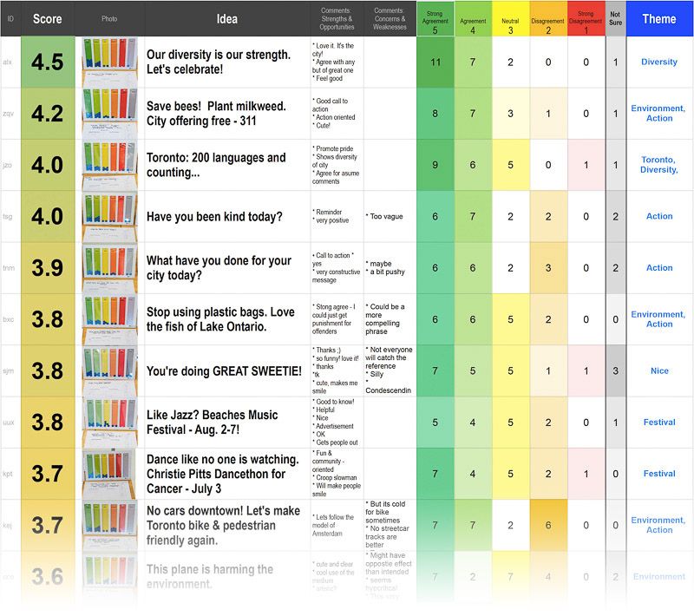Select the blue Theme column header
The height and width of the screenshot is (616, 694).
point(659,18)
